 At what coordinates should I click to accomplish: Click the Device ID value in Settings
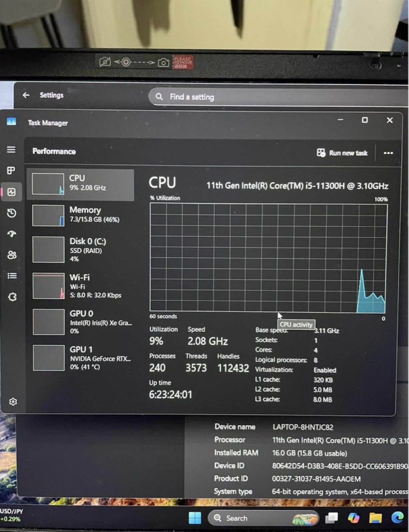pyautogui.click(x=340, y=466)
